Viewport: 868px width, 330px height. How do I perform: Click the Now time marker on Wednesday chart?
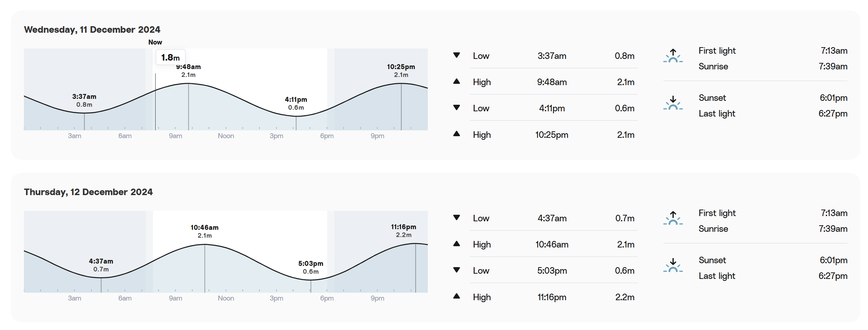coord(155,43)
